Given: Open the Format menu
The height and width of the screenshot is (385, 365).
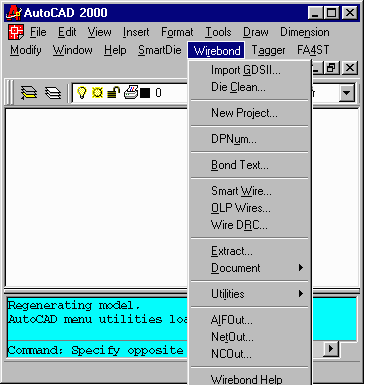Looking at the screenshot, I should click(x=177, y=32).
